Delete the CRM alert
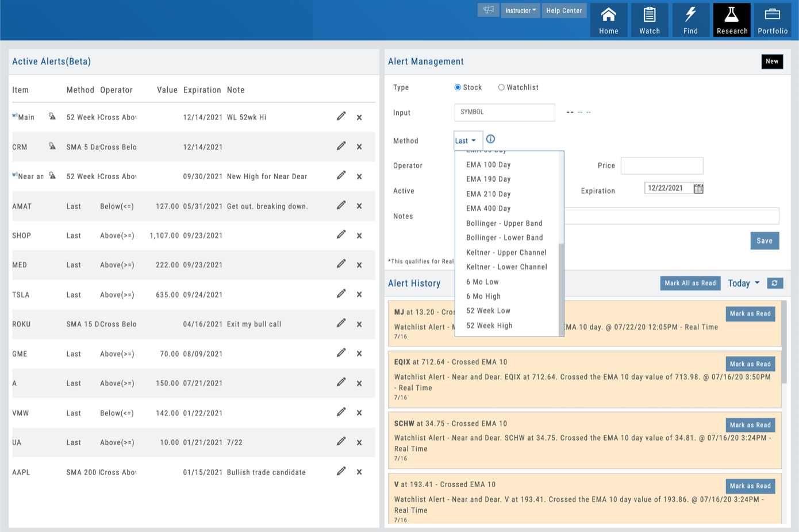Viewport: 799px width, 532px height. coord(359,147)
